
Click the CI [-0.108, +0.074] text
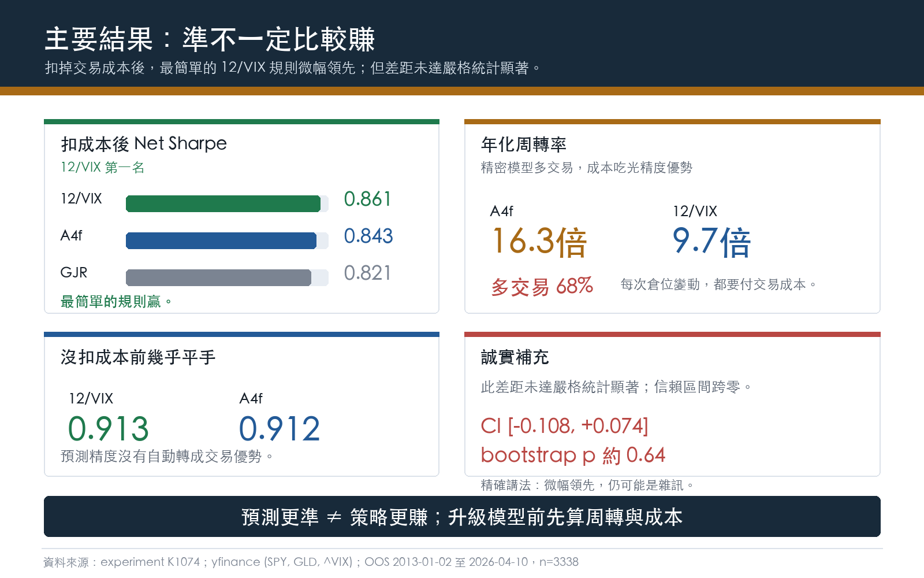565,426
